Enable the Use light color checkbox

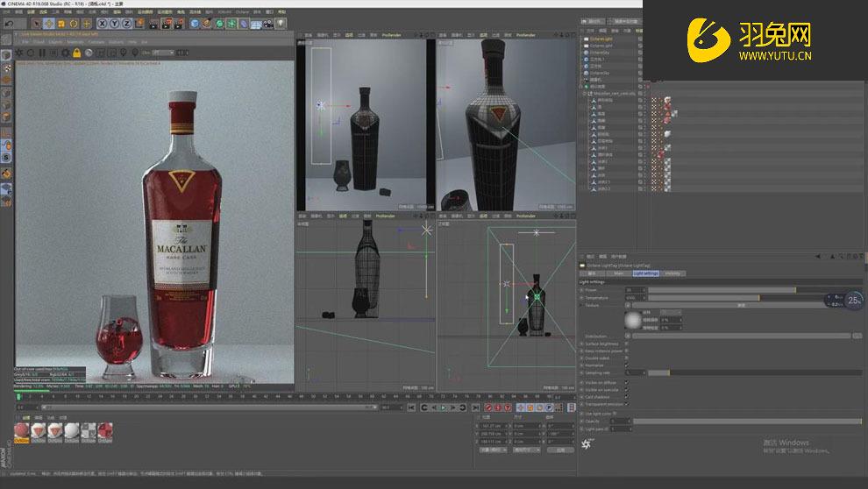(615, 414)
